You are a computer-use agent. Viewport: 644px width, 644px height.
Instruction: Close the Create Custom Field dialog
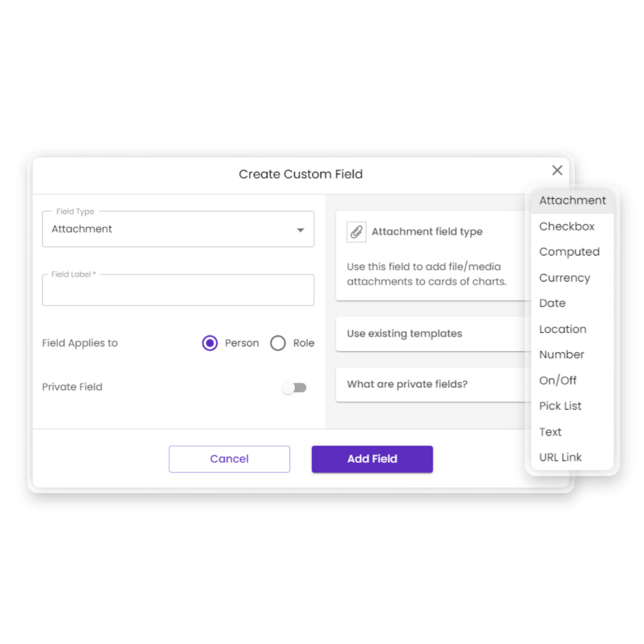(x=557, y=170)
